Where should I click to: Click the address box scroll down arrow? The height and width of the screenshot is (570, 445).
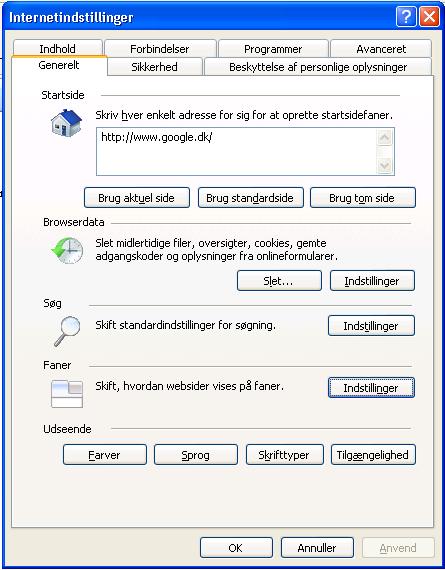pyautogui.click(x=385, y=166)
